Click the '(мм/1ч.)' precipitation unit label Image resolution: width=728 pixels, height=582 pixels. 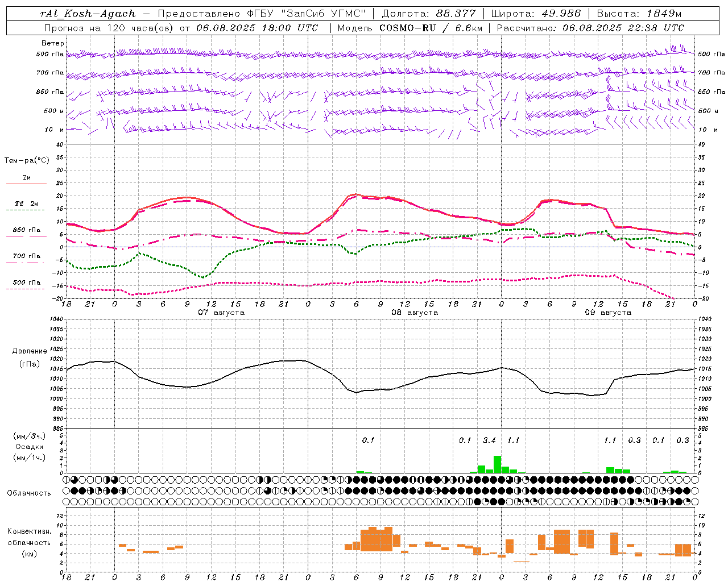pos(30,458)
